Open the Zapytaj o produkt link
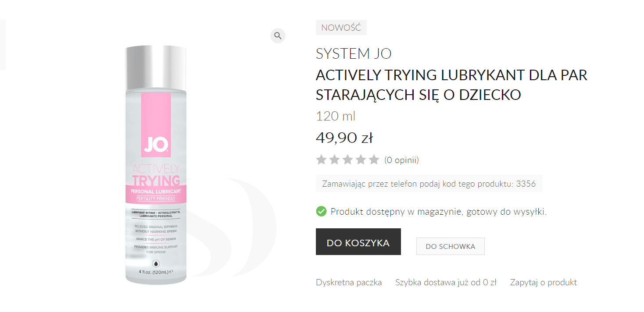The height and width of the screenshot is (312, 644). coord(544,283)
